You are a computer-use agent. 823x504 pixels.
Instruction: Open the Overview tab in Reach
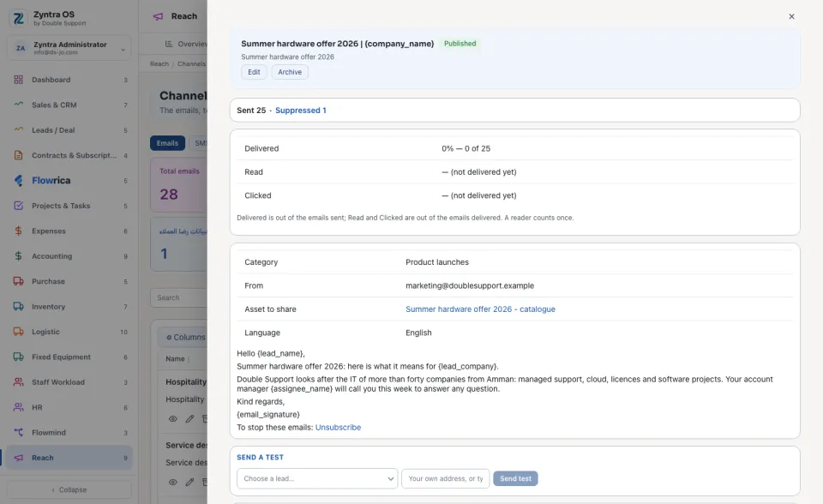point(186,44)
